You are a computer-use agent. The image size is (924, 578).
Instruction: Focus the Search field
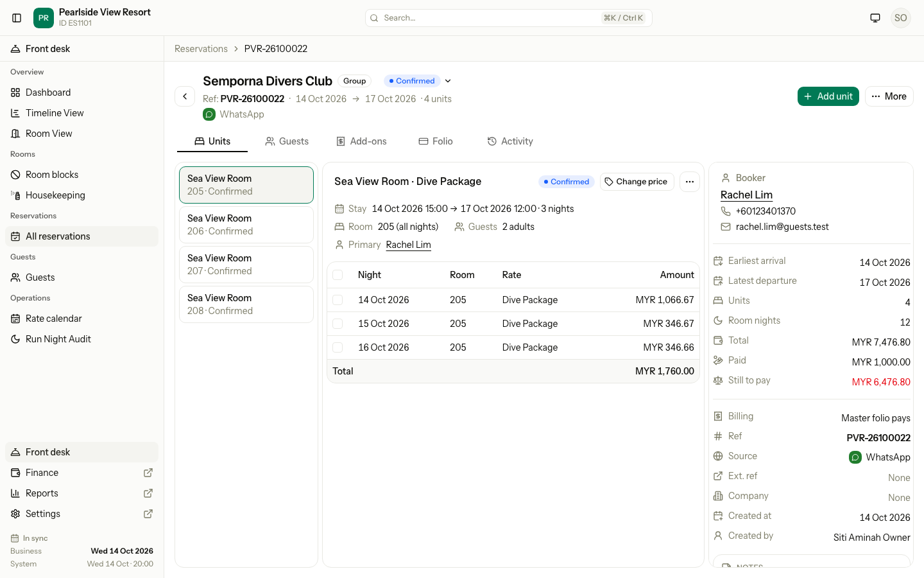(509, 18)
